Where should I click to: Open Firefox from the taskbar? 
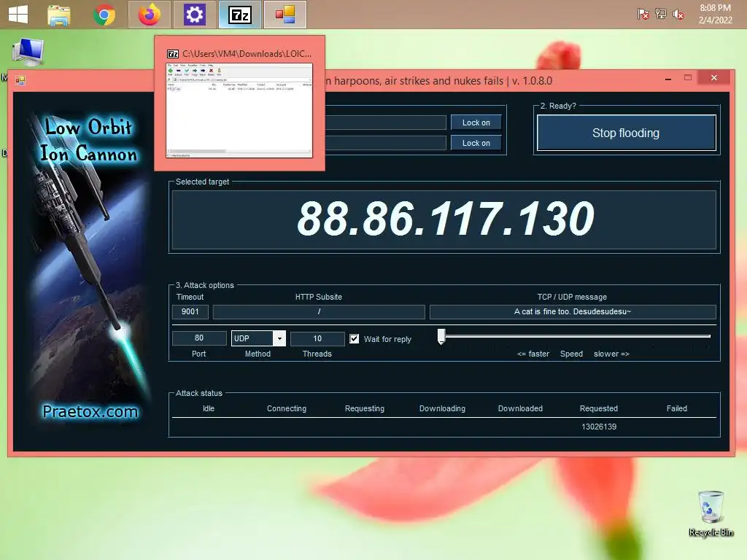click(x=150, y=15)
